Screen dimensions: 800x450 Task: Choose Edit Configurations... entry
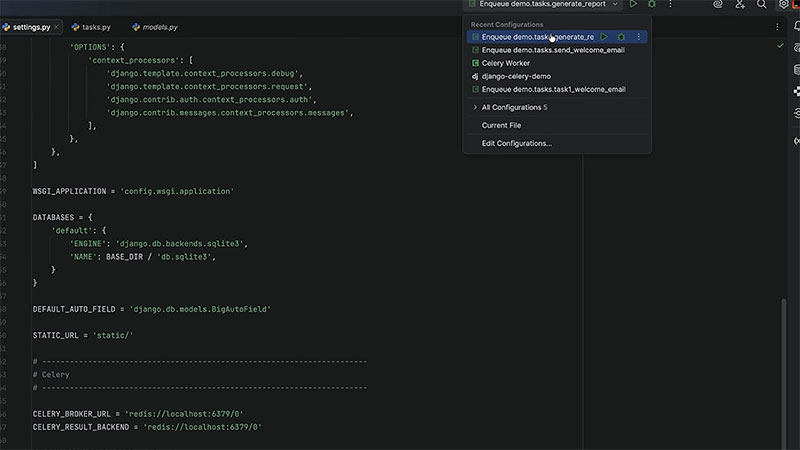pos(516,144)
